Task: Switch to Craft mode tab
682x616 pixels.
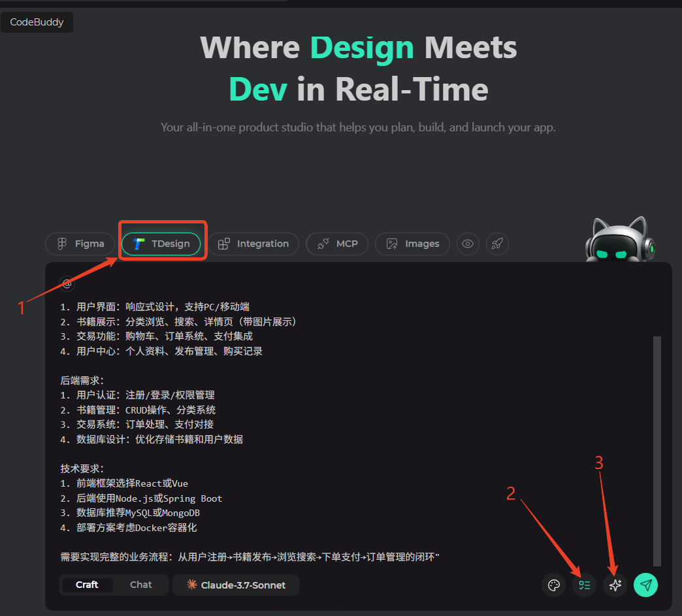Action: click(x=87, y=585)
